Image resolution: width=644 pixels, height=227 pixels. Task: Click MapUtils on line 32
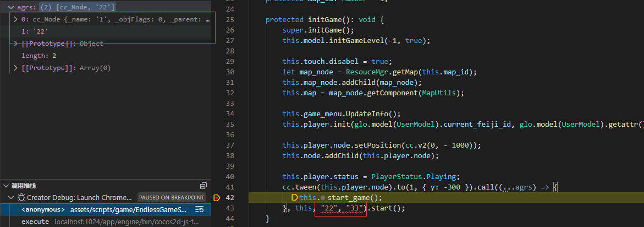439,93
